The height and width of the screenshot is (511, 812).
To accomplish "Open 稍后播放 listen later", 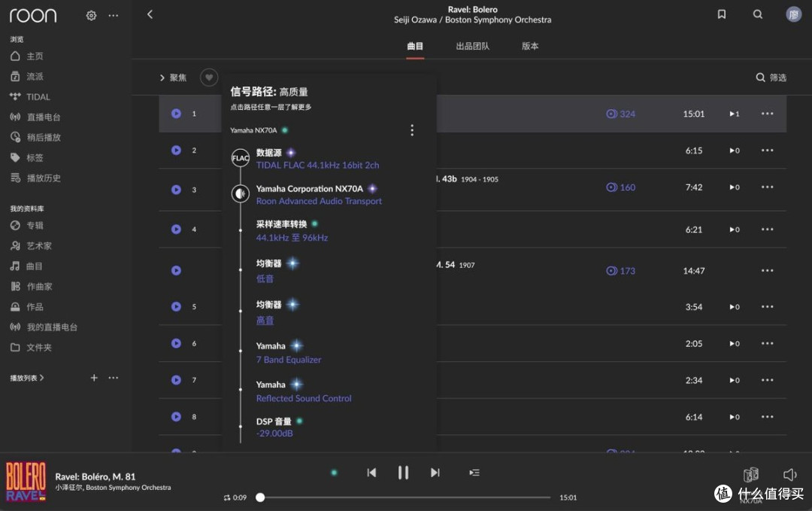I will (35, 137).
